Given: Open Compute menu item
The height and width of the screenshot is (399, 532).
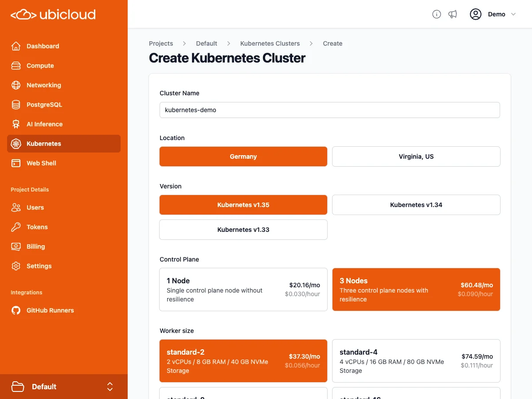Looking at the screenshot, I should pos(64,66).
